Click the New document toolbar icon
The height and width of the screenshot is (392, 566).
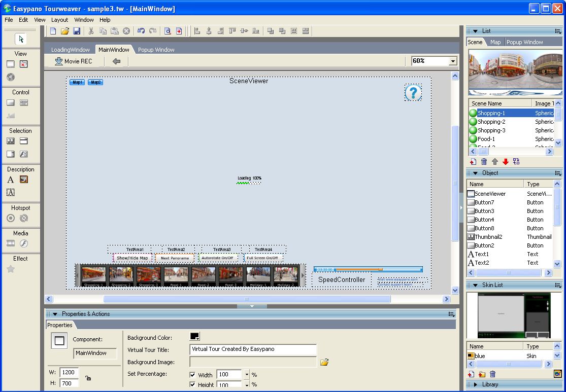point(53,31)
